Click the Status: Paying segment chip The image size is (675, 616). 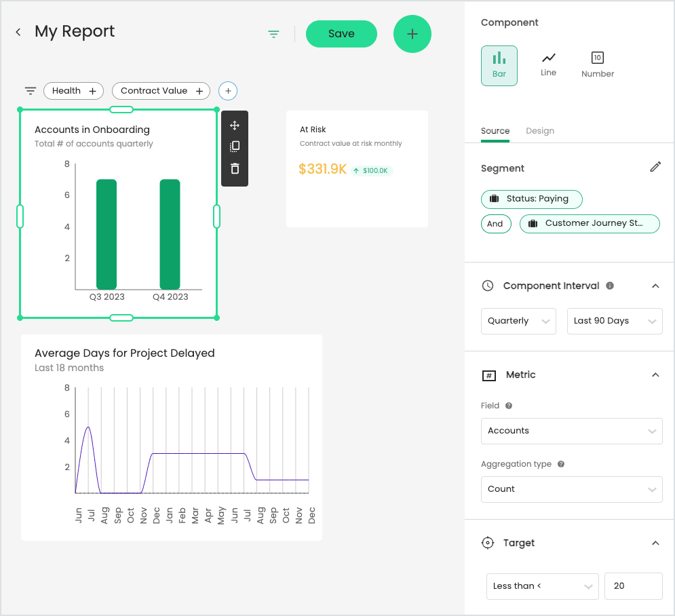click(x=532, y=199)
